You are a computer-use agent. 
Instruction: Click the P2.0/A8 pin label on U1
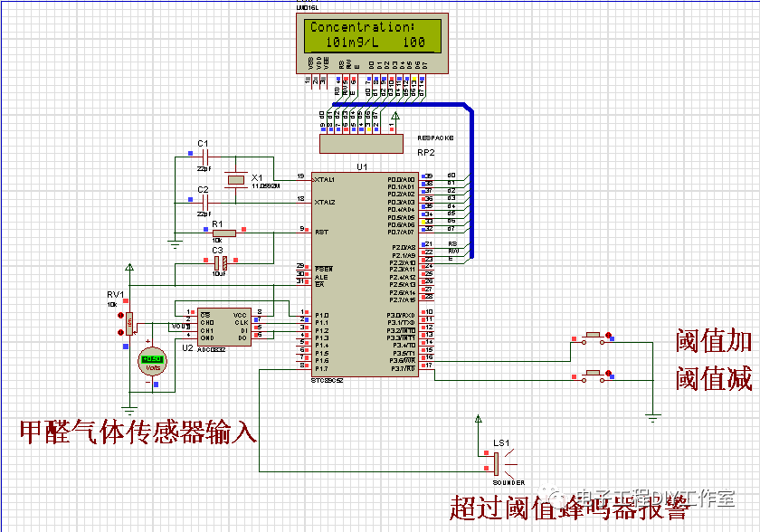[x=404, y=248]
